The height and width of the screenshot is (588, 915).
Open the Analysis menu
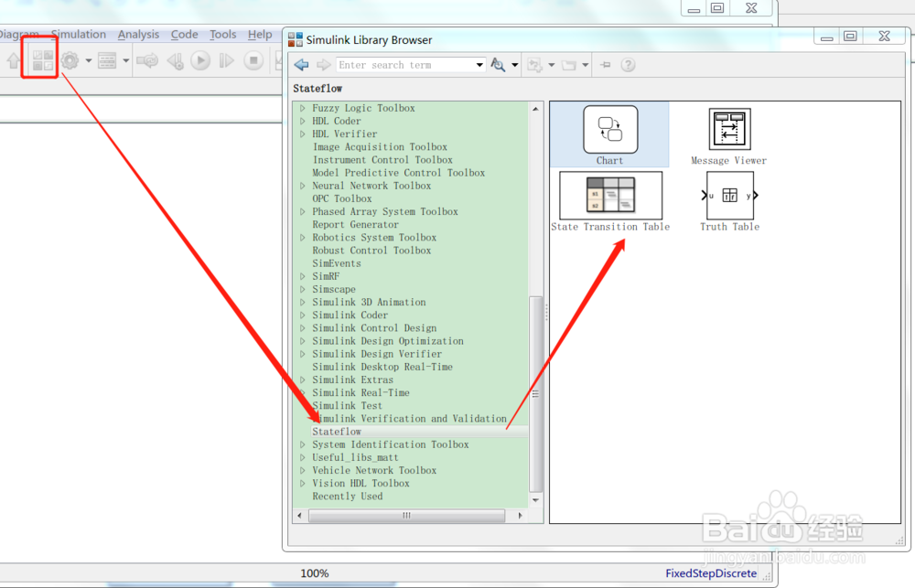coord(138,35)
